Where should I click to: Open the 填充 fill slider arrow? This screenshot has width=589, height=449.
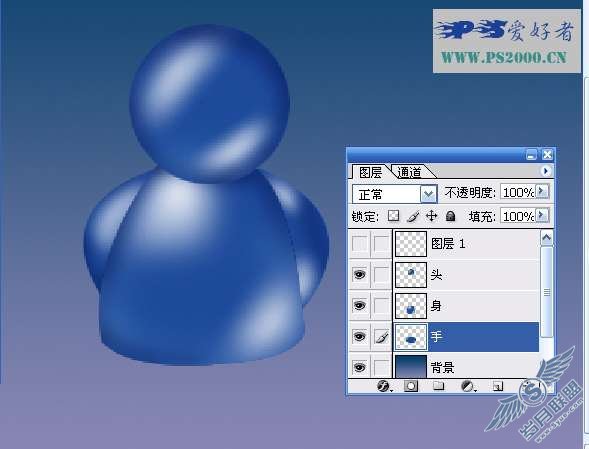542,216
